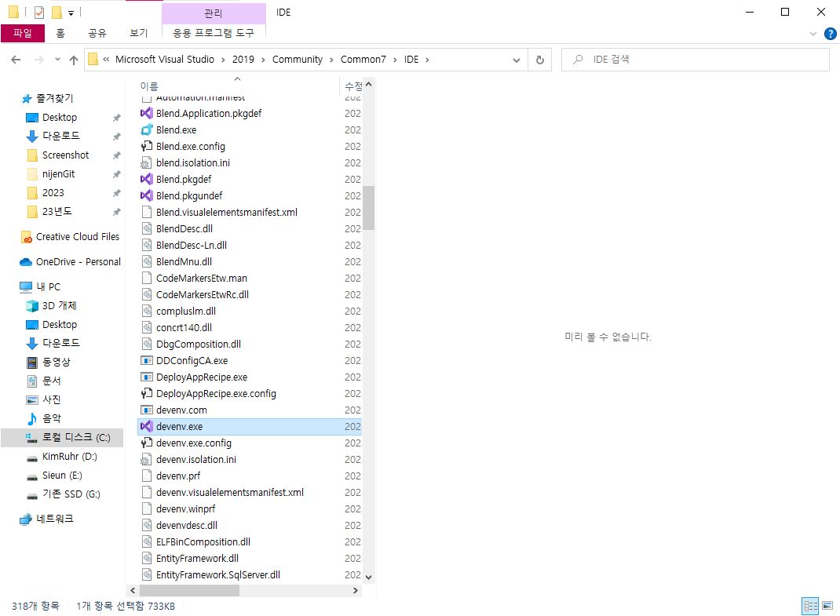Expand chevron after Common7 in path
Viewport: 840px width, 616px height.
coord(395,60)
